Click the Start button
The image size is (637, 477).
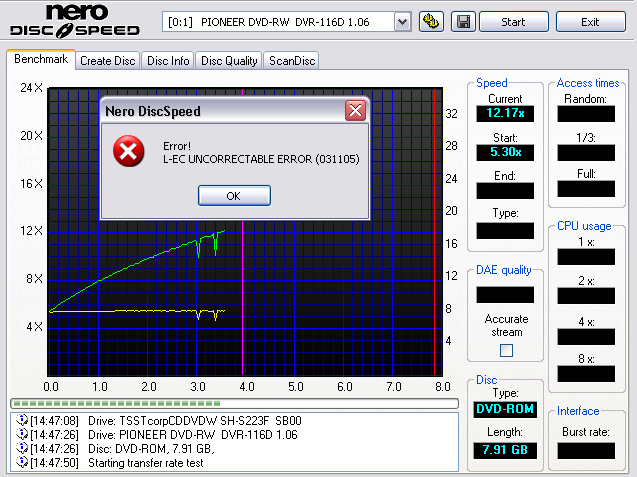[x=513, y=22]
